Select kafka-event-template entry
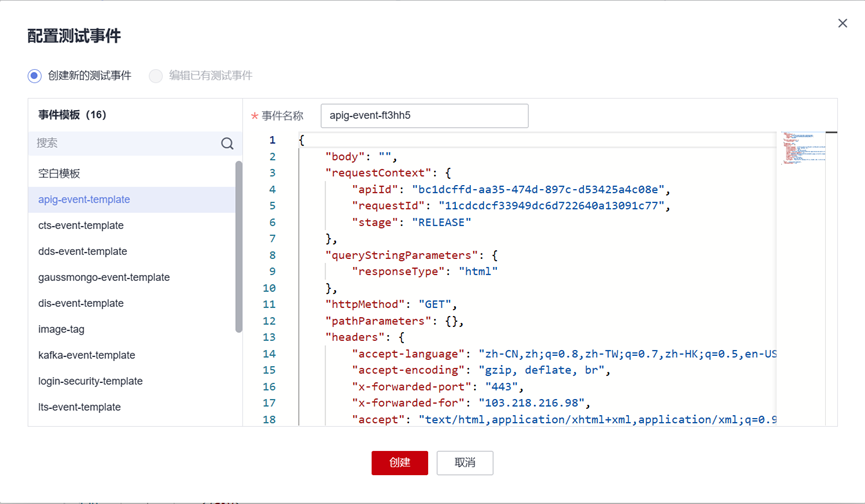The image size is (865, 504). pos(87,355)
